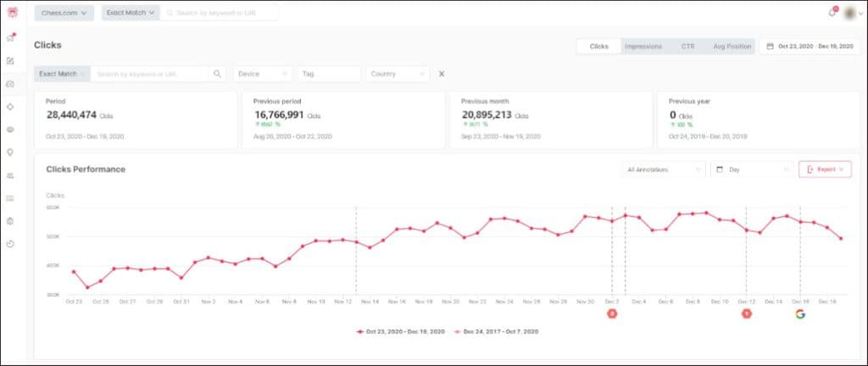This screenshot has width=868, height=366.
Task: Open the Export dropdown button
Action: click(x=825, y=169)
